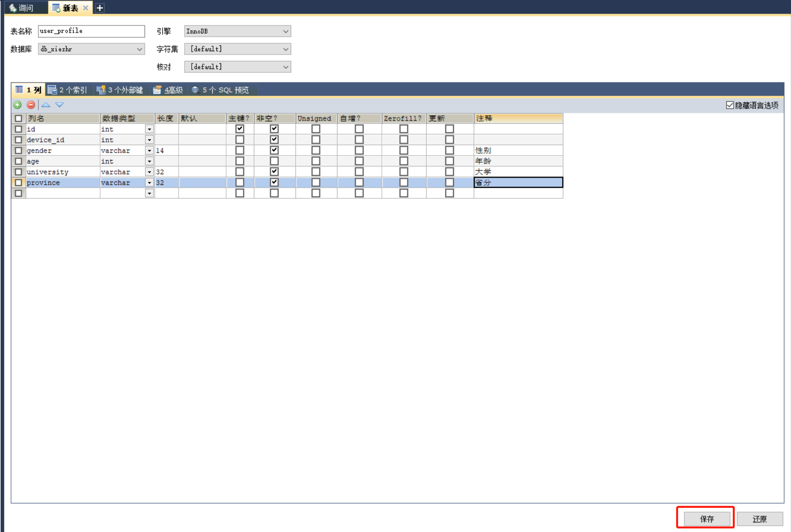Open the 引擎 InnoDB dropdown

point(238,31)
